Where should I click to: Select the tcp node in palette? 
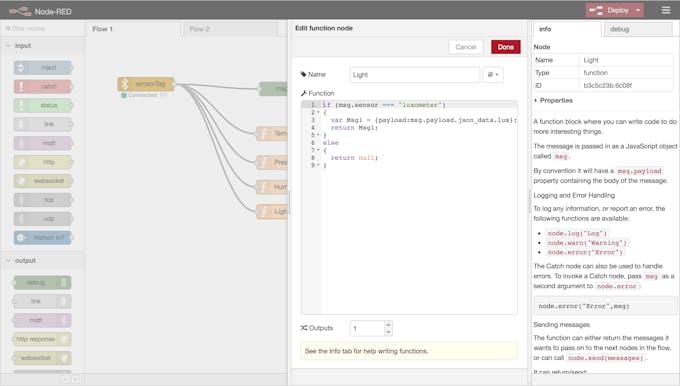point(42,200)
